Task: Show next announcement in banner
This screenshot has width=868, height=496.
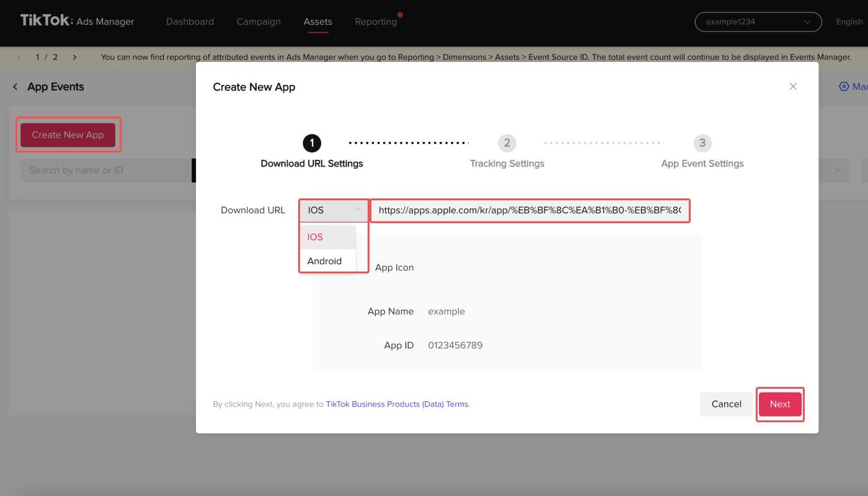Action: 74,57
